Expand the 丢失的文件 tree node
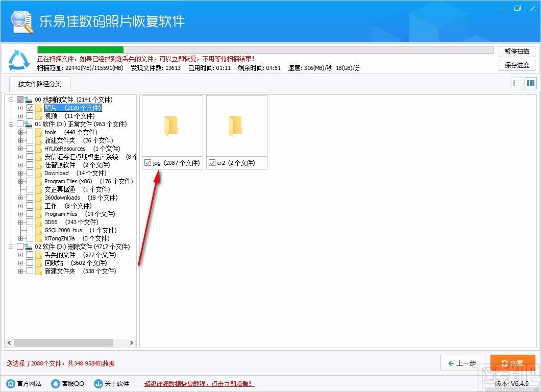The width and height of the screenshot is (541, 392). (x=21, y=255)
